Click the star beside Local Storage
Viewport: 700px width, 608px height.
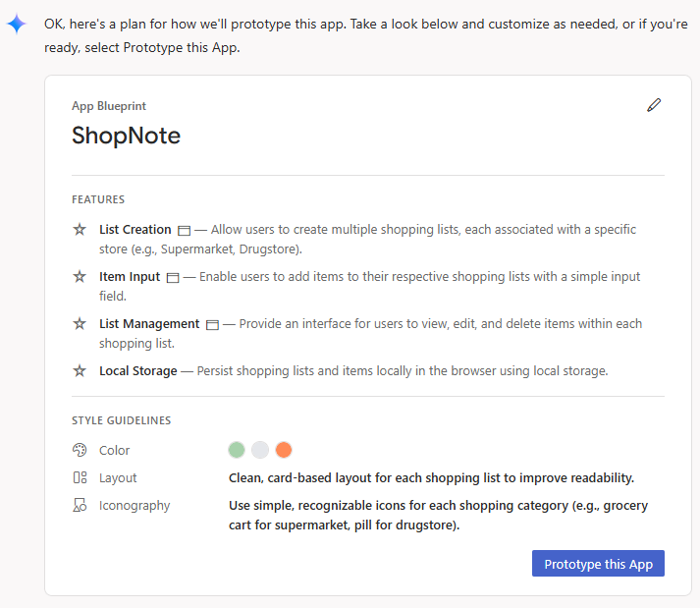[x=80, y=371]
